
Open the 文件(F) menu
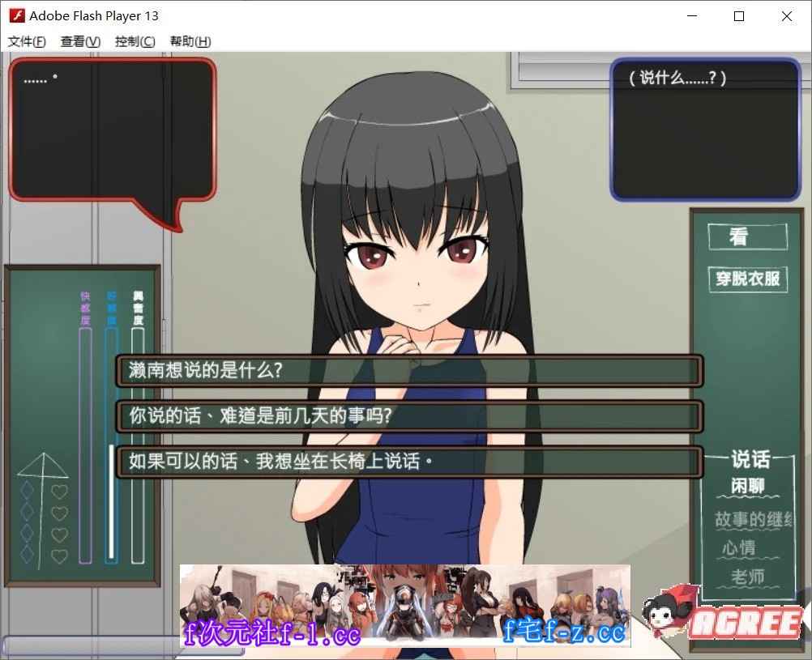click(x=27, y=41)
